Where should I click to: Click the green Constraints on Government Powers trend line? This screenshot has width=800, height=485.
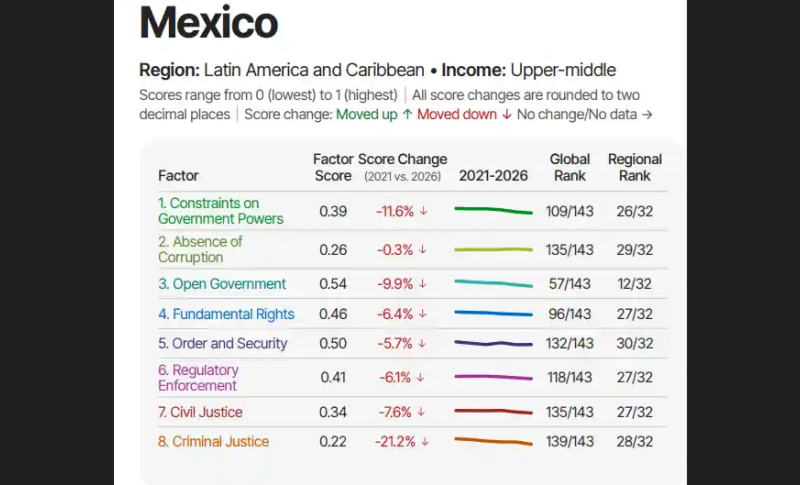coord(493,210)
